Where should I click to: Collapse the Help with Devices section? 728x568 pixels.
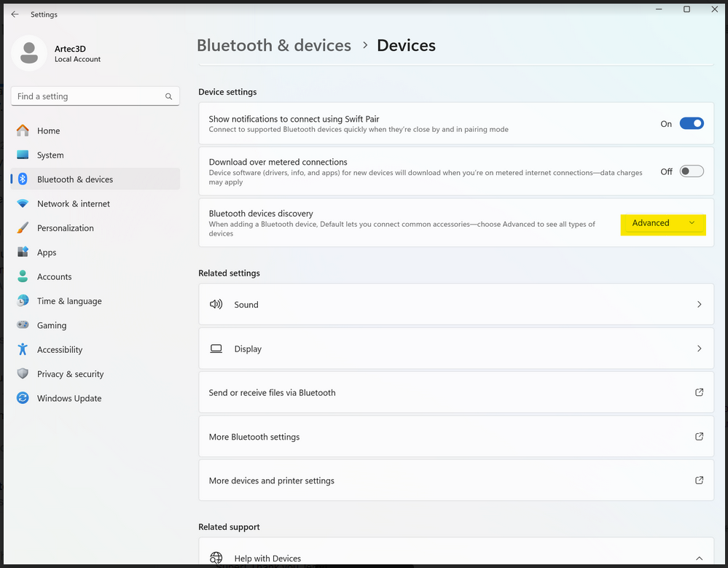(699, 558)
